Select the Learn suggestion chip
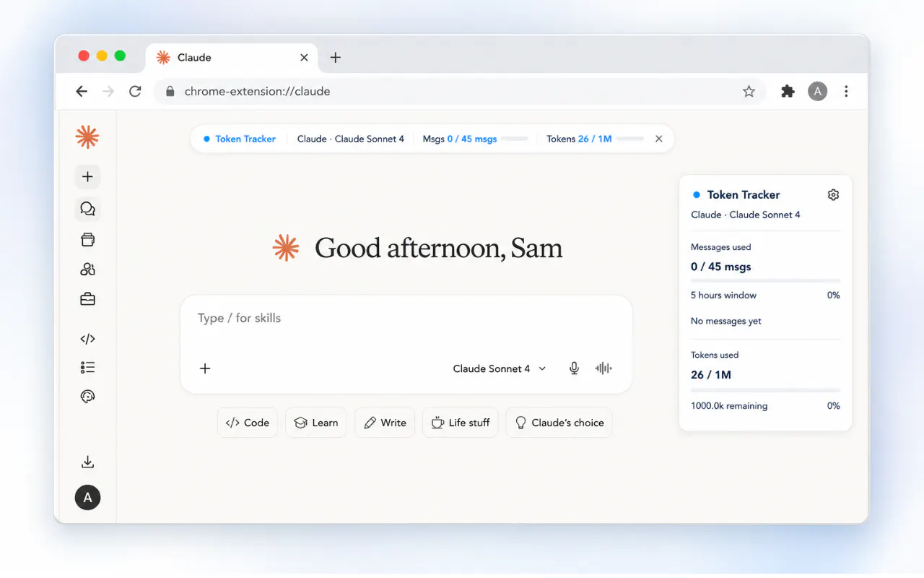Image resolution: width=924 pixels, height=578 pixels. point(316,423)
